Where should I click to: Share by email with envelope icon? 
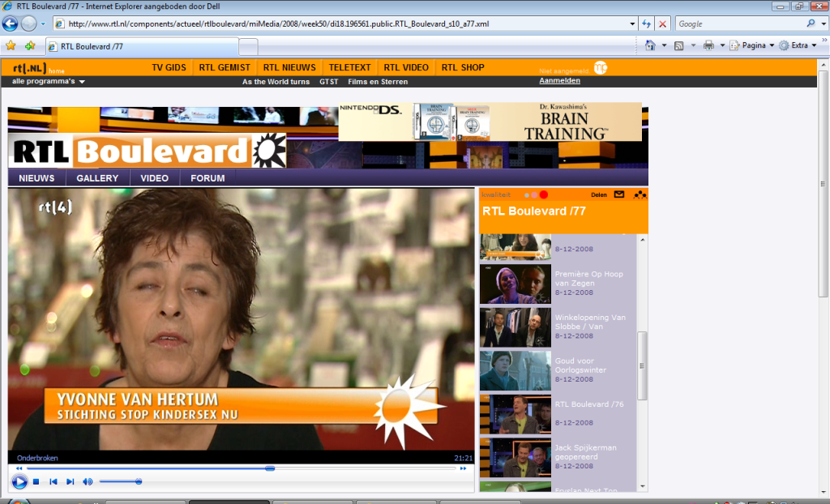pyautogui.click(x=618, y=194)
